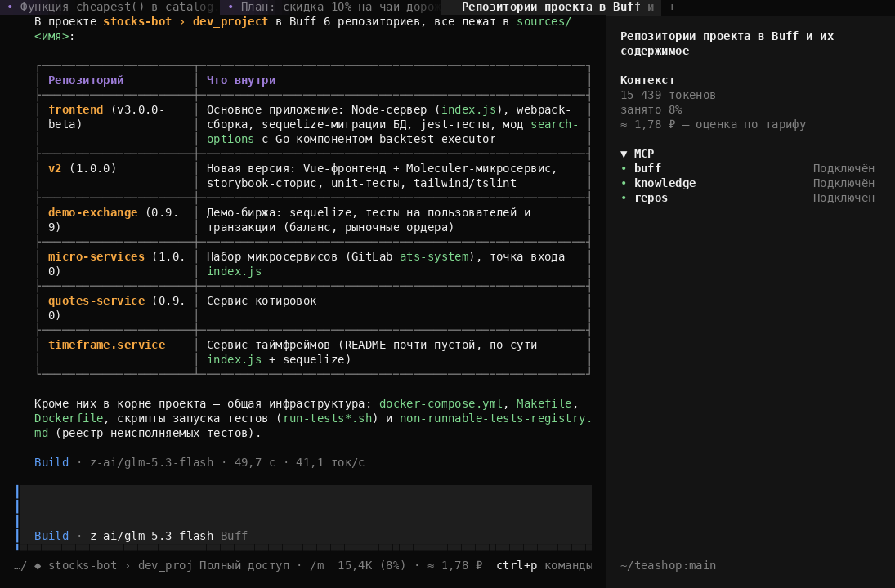Click non-runnable-tests-registry file reference
Screen dimensions: 895x588
pyautogui.click(x=495, y=418)
